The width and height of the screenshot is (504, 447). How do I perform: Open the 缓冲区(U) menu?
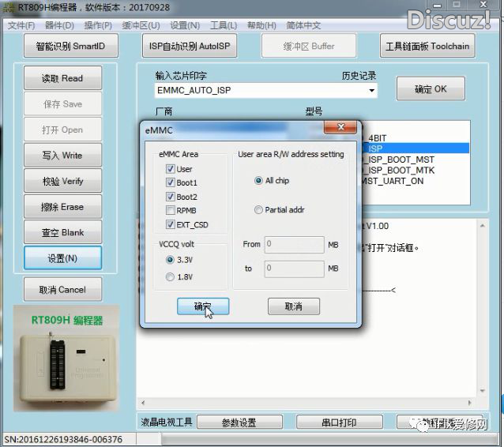pyautogui.click(x=141, y=25)
